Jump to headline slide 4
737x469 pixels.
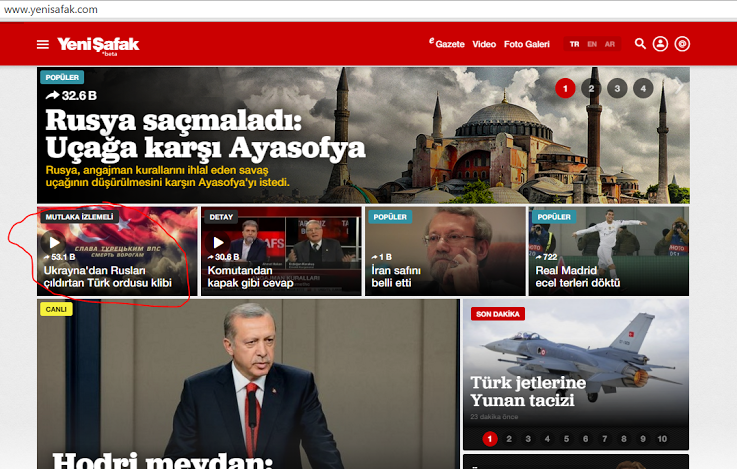click(x=643, y=89)
